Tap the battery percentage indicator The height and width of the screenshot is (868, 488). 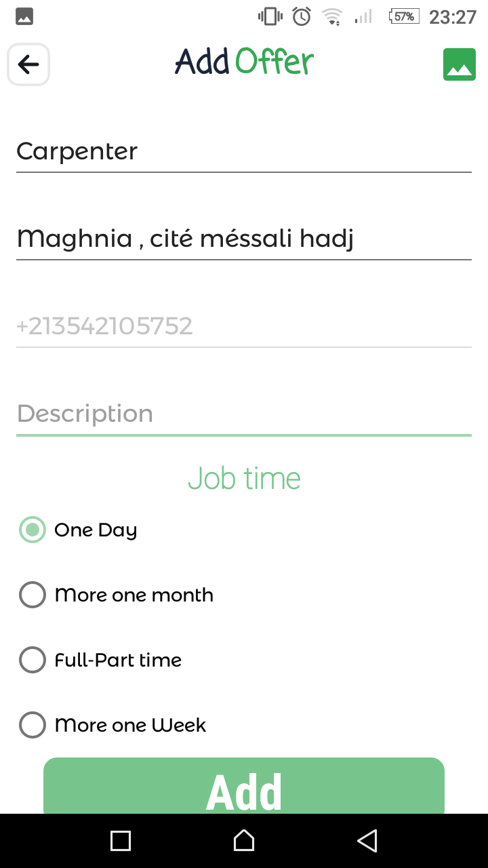tap(404, 17)
